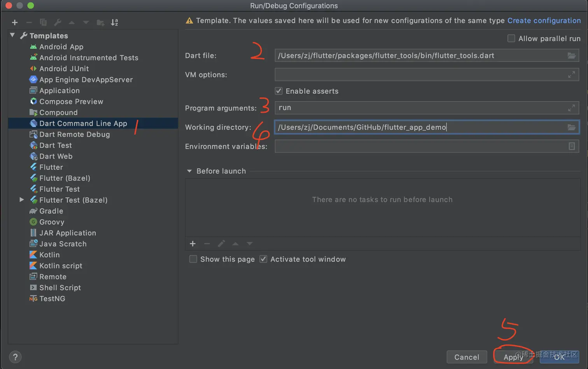588x369 pixels.
Task: Click the Move Up arrow in top toolbar
Action: 72,23
